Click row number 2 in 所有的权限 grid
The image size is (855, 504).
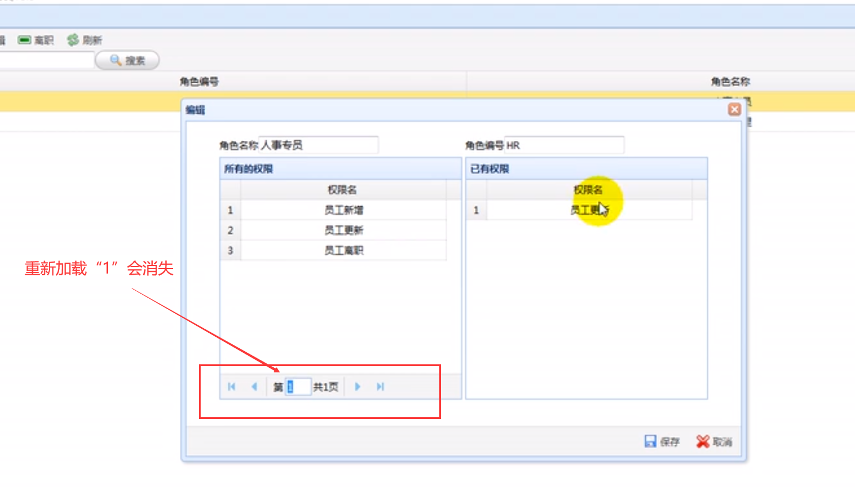point(231,230)
